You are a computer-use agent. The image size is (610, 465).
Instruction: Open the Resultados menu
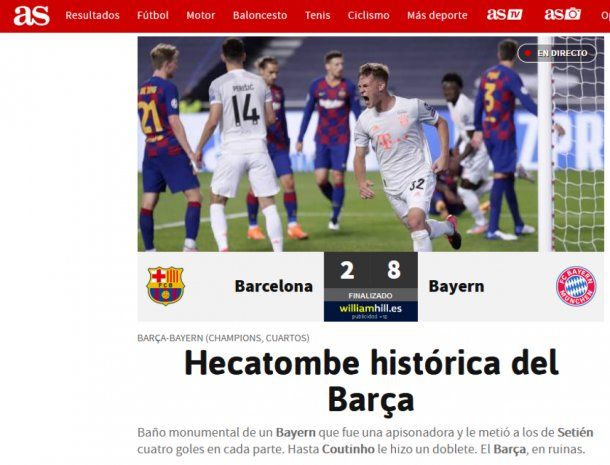point(93,15)
